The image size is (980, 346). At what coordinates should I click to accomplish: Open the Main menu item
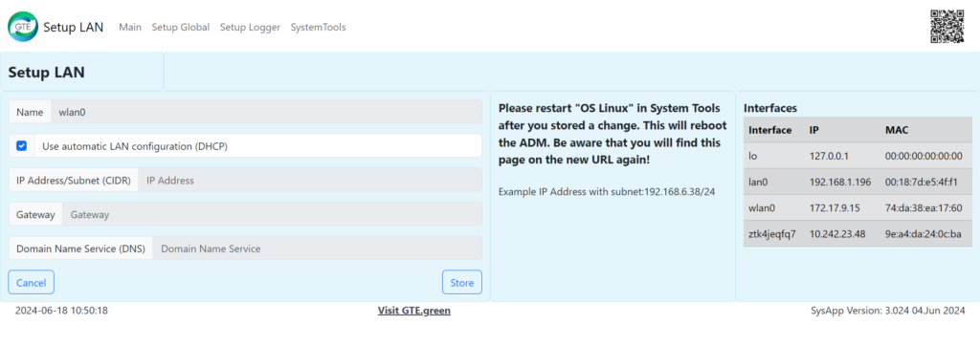tap(130, 28)
